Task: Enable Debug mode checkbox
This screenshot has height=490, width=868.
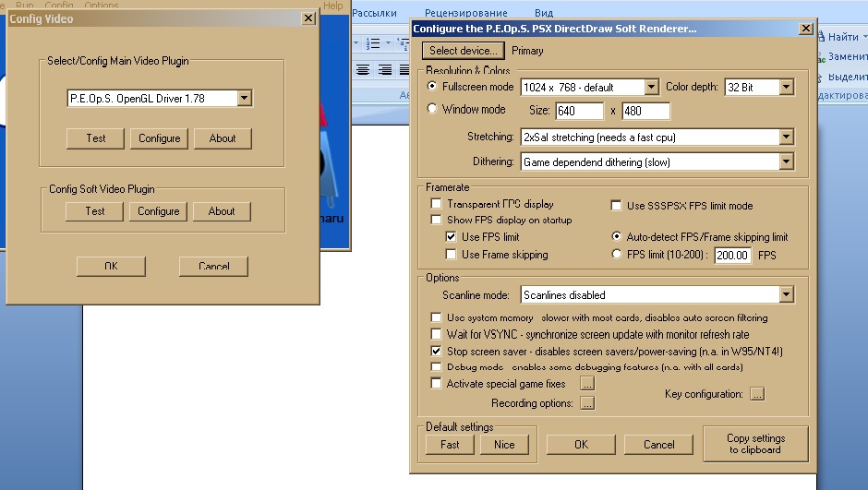Action: [x=436, y=366]
